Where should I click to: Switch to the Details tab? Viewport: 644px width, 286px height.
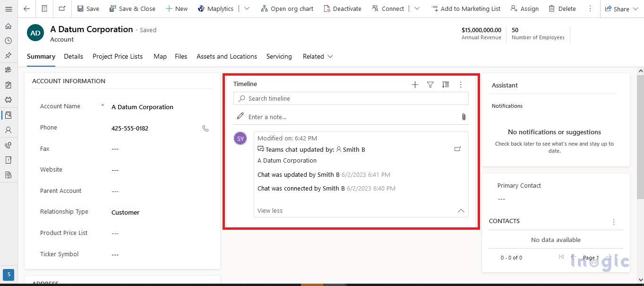(x=74, y=56)
